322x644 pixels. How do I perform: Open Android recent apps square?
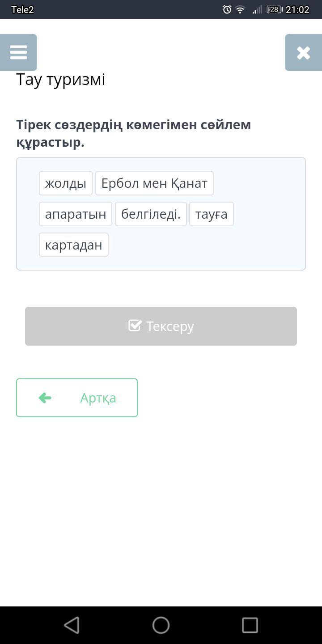(x=250, y=625)
